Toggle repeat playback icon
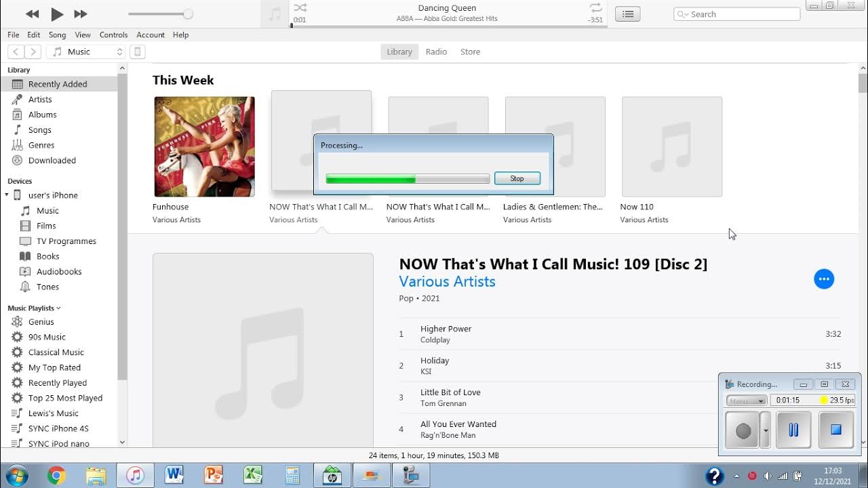This screenshot has width=868, height=488. 595,8
